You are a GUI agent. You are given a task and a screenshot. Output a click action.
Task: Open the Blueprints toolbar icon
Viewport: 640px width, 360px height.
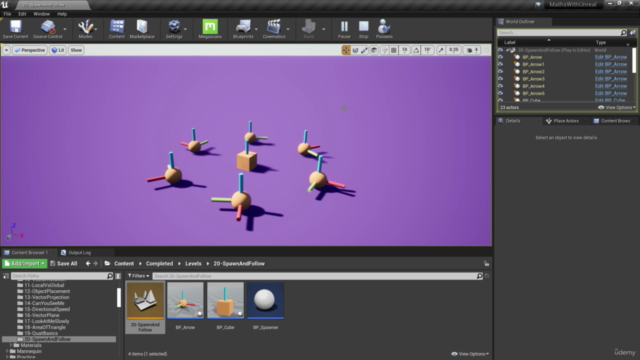243,29
